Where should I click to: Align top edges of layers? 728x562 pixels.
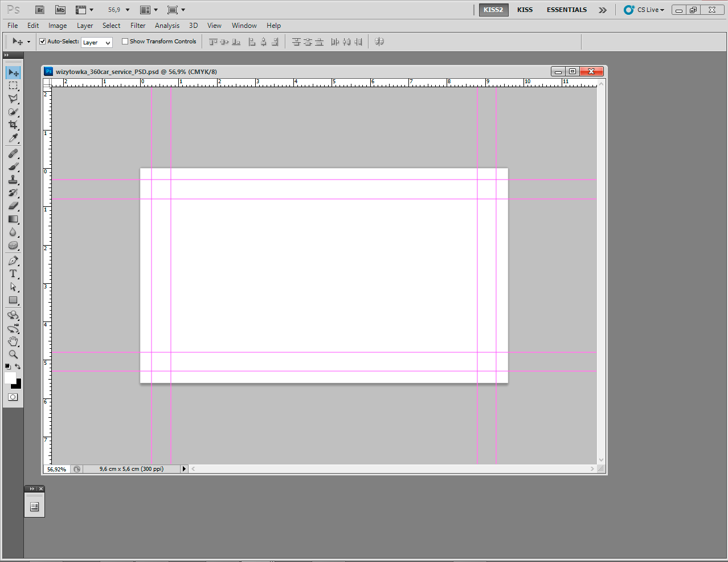coord(214,42)
